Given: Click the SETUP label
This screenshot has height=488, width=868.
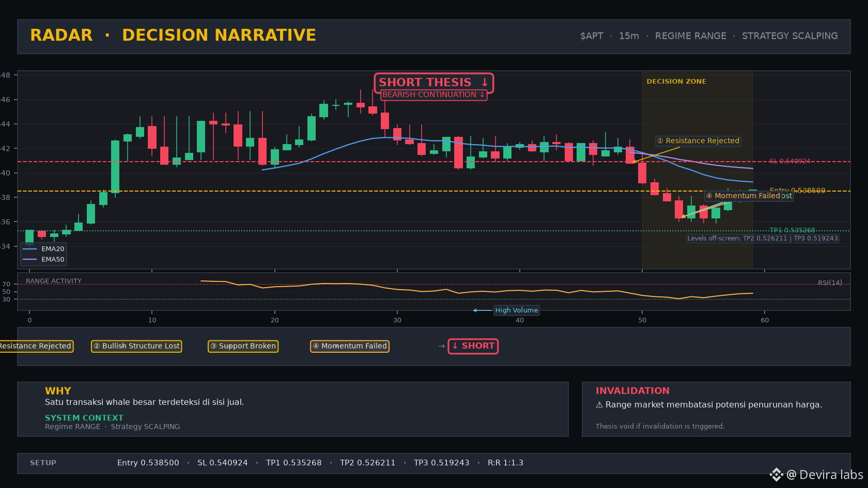Looking at the screenshot, I should pyautogui.click(x=43, y=463).
